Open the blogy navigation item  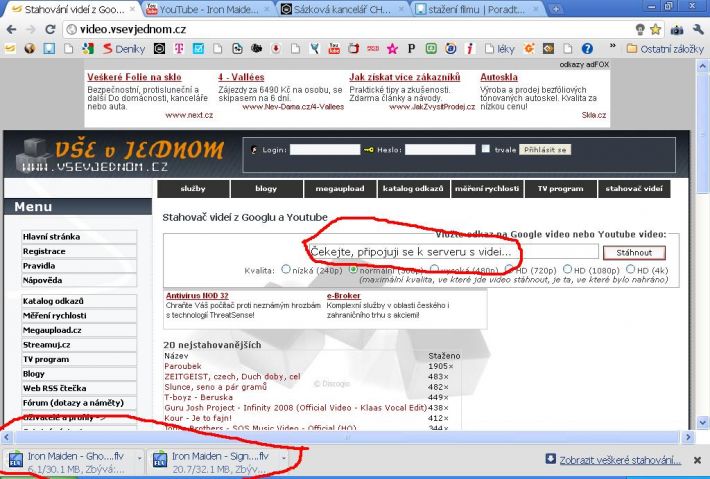(x=266, y=189)
